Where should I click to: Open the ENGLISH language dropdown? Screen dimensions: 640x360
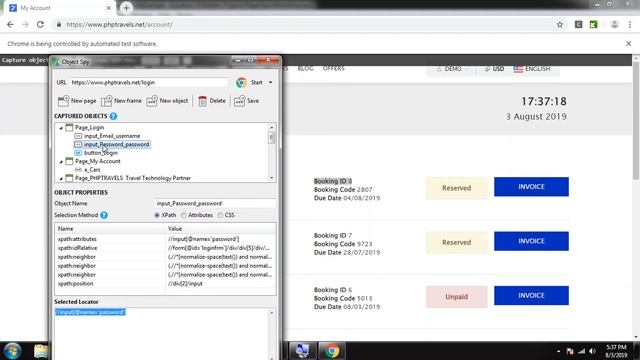tap(532, 69)
